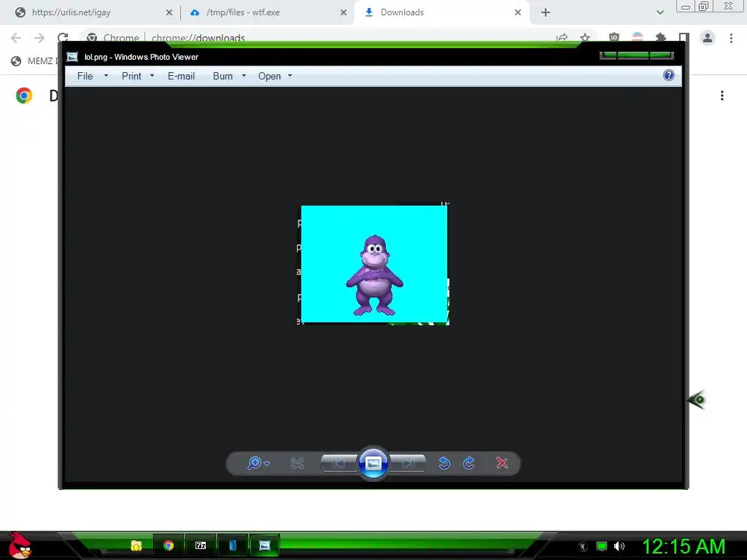Close the Downloads tab

tap(518, 13)
